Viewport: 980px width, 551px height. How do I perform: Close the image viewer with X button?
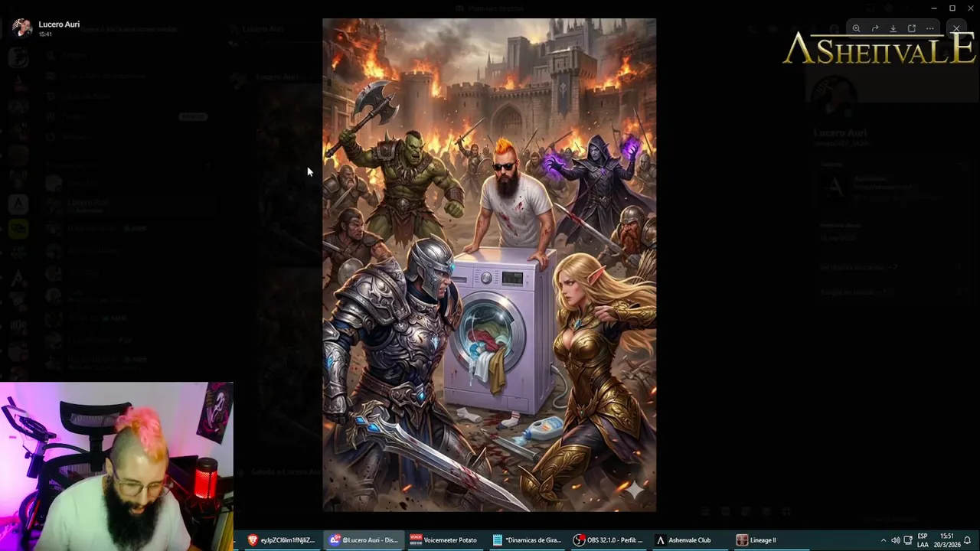(x=955, y=28)
